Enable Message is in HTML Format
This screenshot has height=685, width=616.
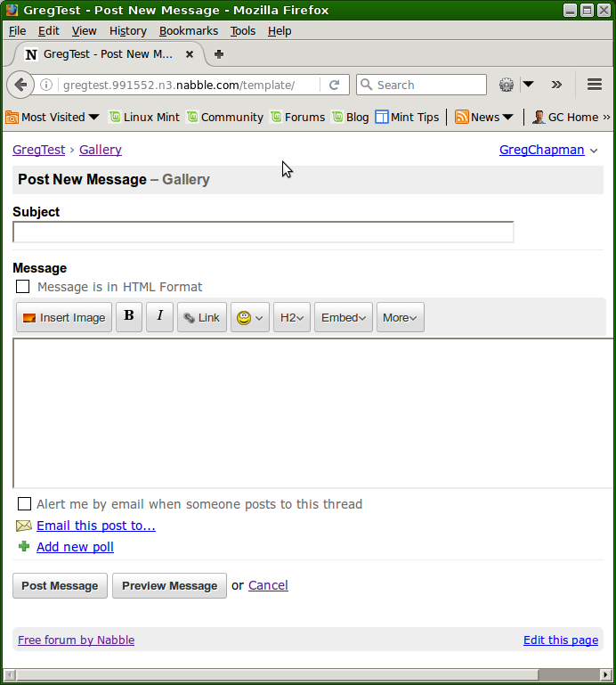(x=23, y=287)
